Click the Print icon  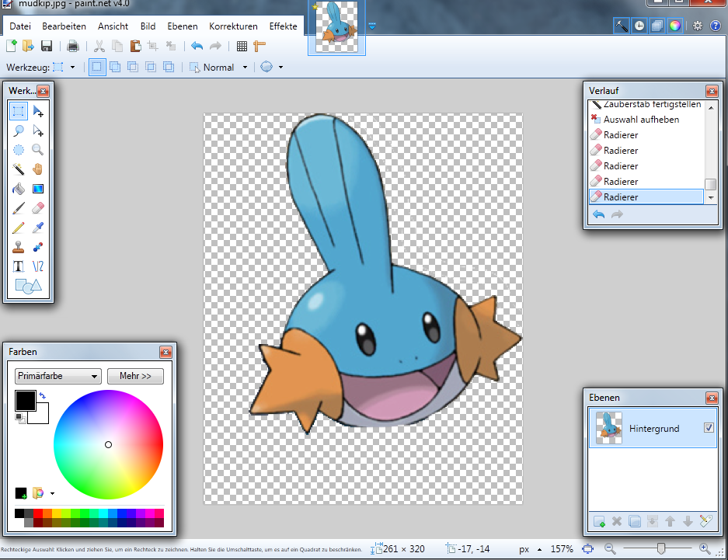coord(73,46)
